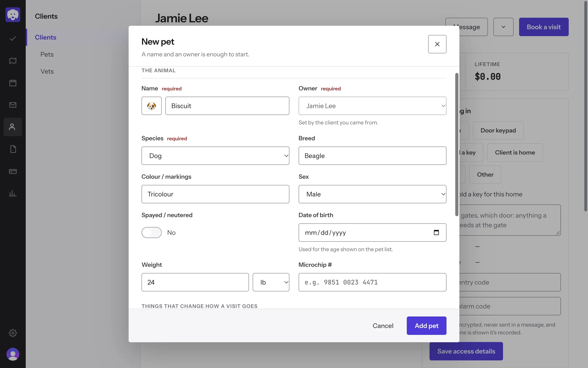Open the Sex dropdown set to Male
This screenshot has width=588, height=368.
(372, 194)
